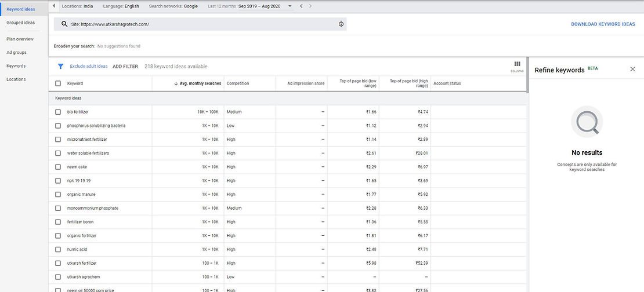
Task: Check the select-all checkbox in Keyword header
Action: tap(58, 83)
